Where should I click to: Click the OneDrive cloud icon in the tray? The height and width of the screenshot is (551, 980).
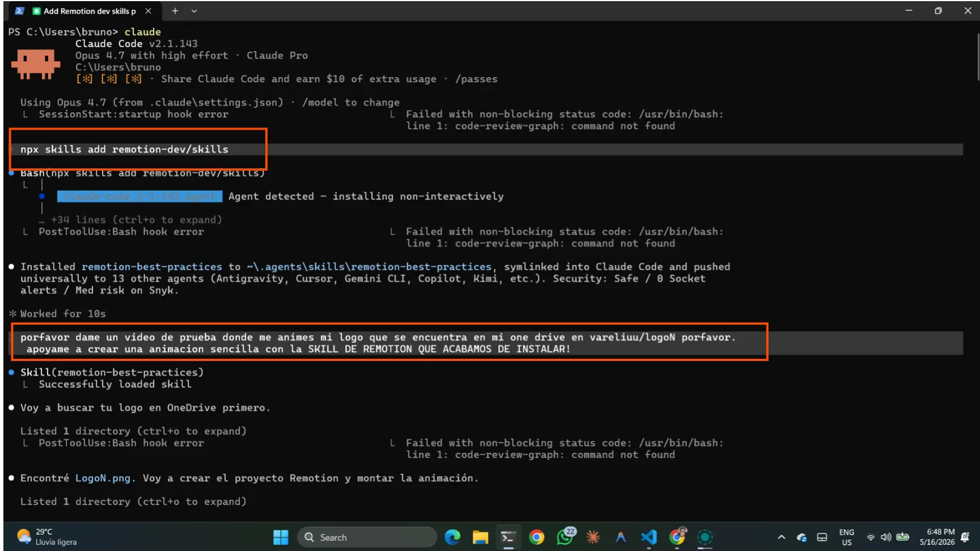(x=801, y=537)
